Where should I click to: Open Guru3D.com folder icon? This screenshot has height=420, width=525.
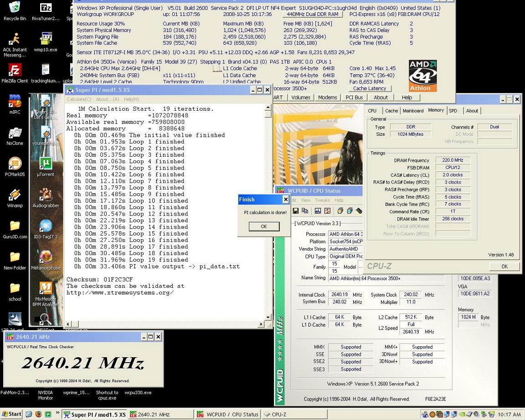[15, 229]
